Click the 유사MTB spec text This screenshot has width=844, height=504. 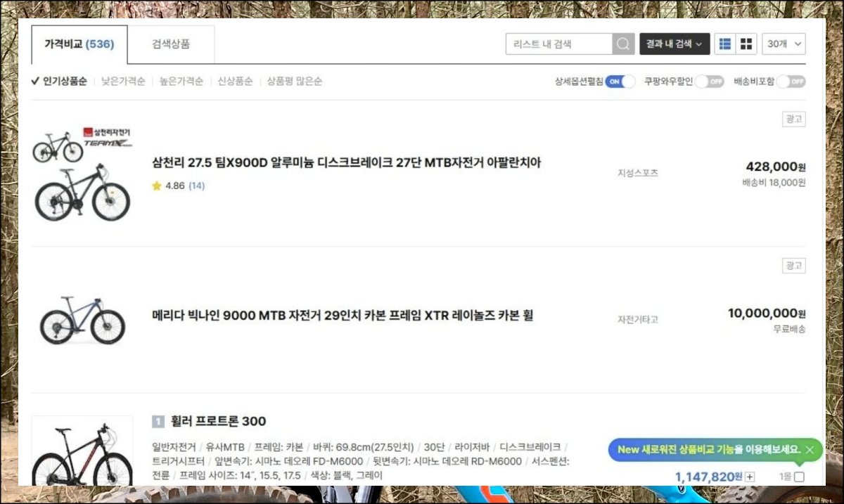pyautogui.click(x=224, y=448)
